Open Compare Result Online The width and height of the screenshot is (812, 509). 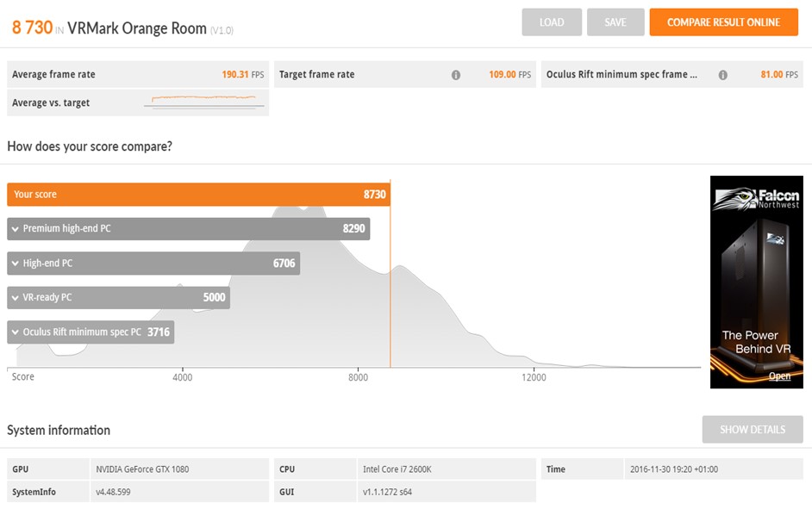723,22
